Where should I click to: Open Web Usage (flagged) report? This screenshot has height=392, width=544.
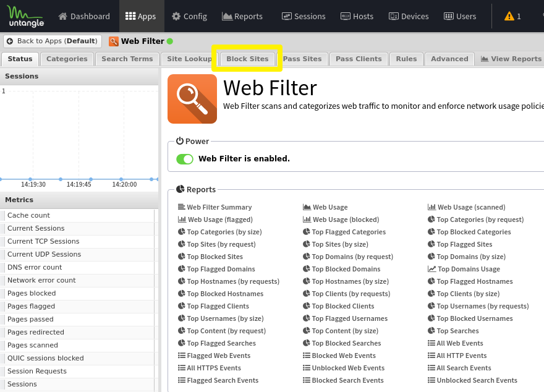point(215,219)
